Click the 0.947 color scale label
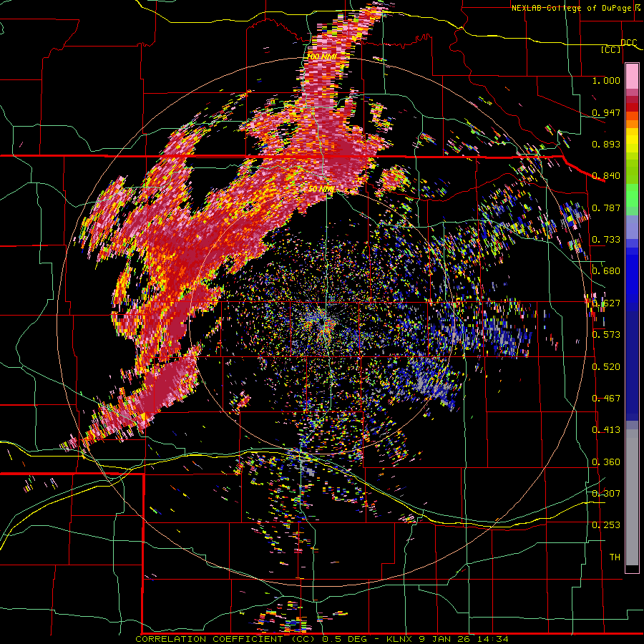The width and height of the screenshot is (644, 644). click(x=606, y=112)
